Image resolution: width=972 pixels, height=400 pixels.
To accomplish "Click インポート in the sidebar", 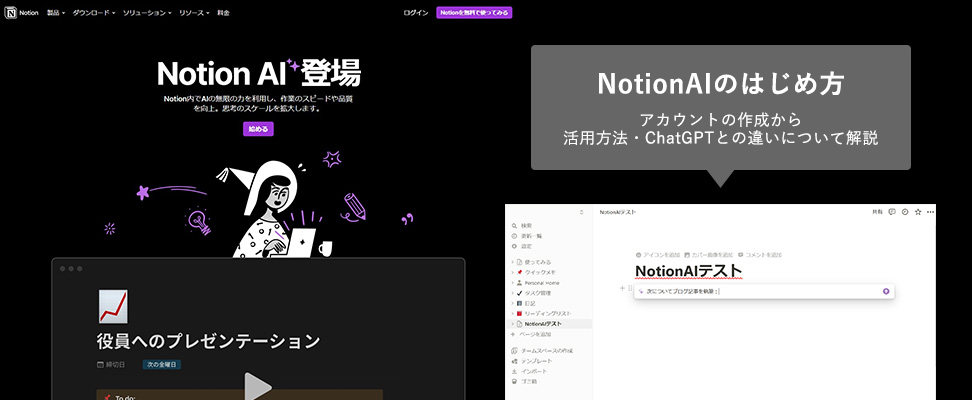I will tap(529, 371).
